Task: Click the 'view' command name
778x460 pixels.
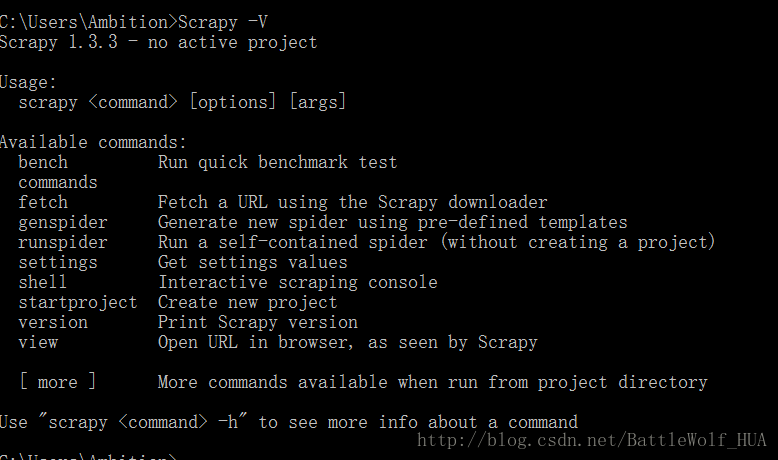Action: (38, 342)
